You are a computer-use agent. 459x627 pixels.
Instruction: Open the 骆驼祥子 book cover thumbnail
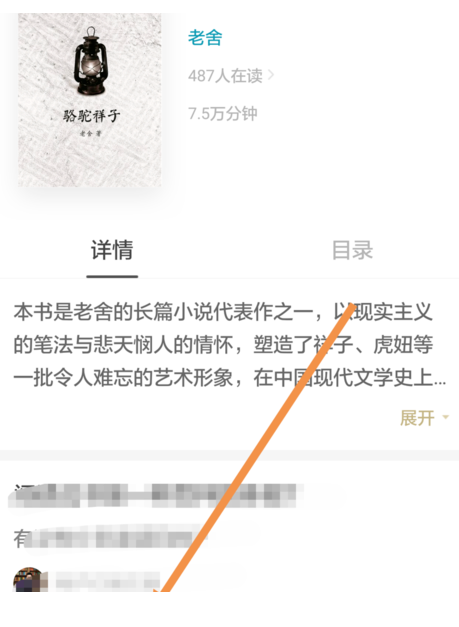pyautogui.click(x=90, y=100)
